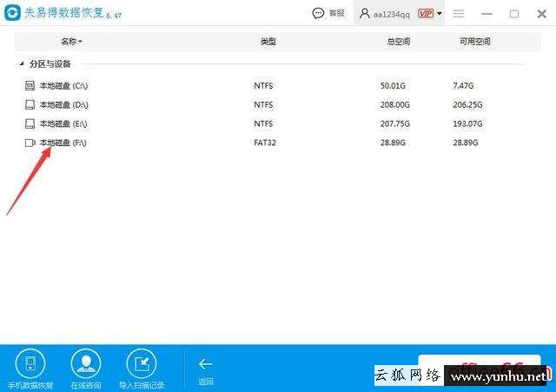This screenshot has height=392, width=556.
Task: Click the red VIP badge
Action: pyautogui.click(x=426, y=14)
